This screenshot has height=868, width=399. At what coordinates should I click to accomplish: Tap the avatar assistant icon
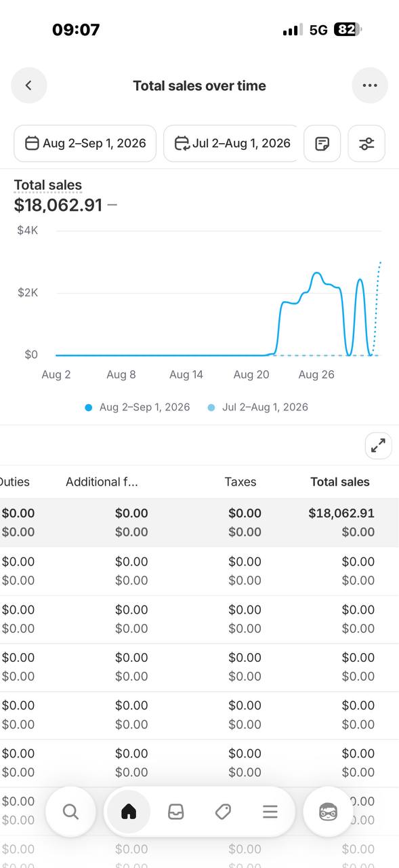pyautogui.click(x=328, y=812)
